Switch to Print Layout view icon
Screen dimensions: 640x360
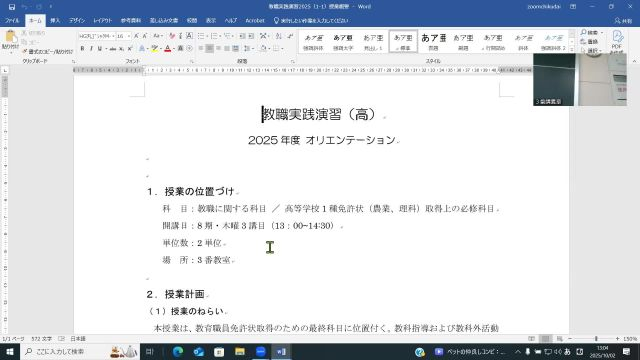[545, 339]
